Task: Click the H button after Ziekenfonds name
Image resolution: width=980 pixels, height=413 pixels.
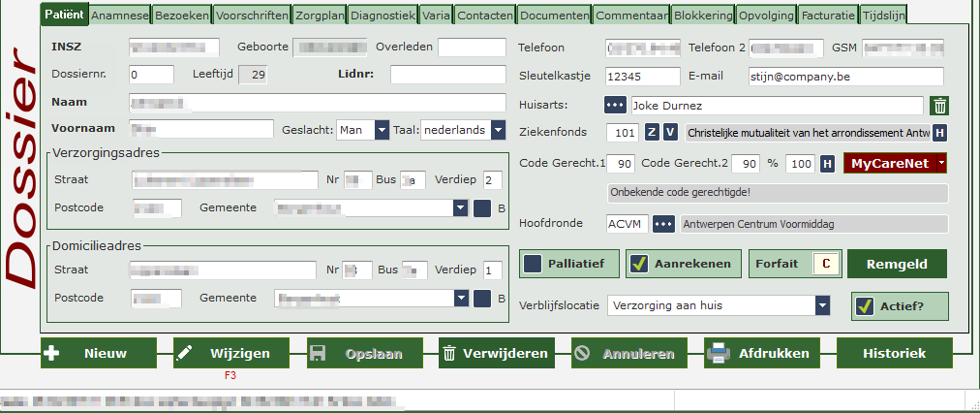Action: (939, 133)
